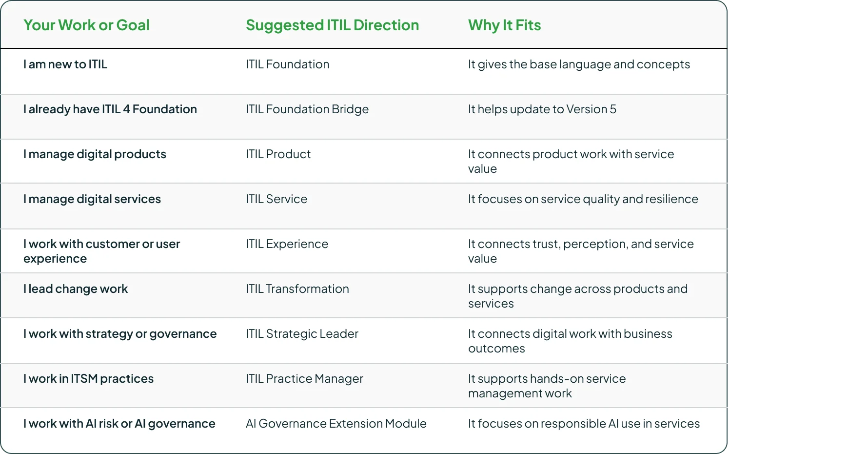
Task: Click the 'ITIL Foundation Bridge' cell
Action: click(307, 109)
